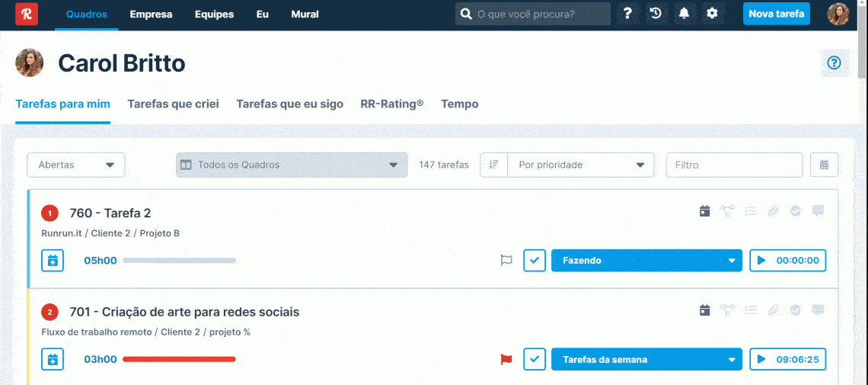Switch to the Tarefas que criei tab
This screenshot has width=868, height=385.
coord(173,104)
